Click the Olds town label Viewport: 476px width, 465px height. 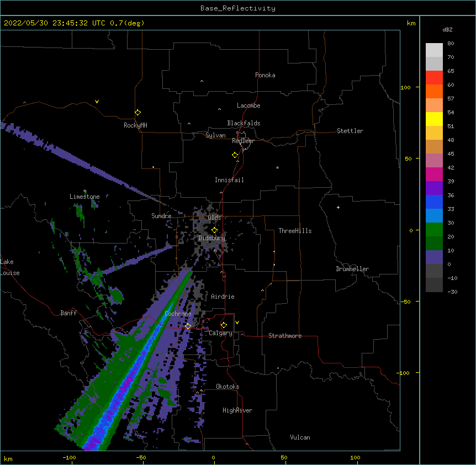(x=214, y=218)
